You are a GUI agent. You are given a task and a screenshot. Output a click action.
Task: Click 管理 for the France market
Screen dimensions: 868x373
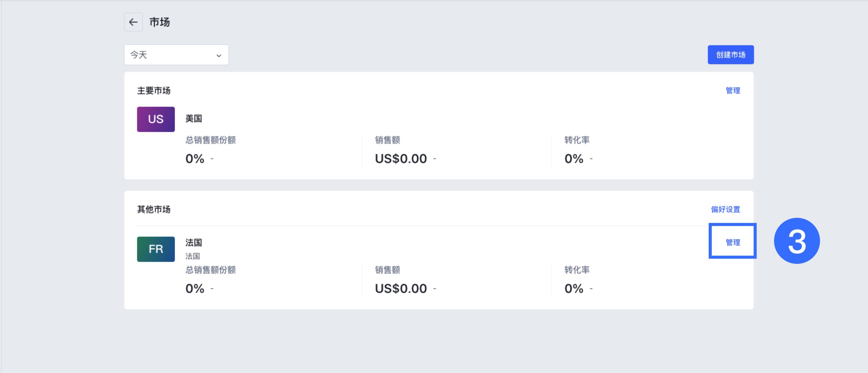(x=732, y=242)
